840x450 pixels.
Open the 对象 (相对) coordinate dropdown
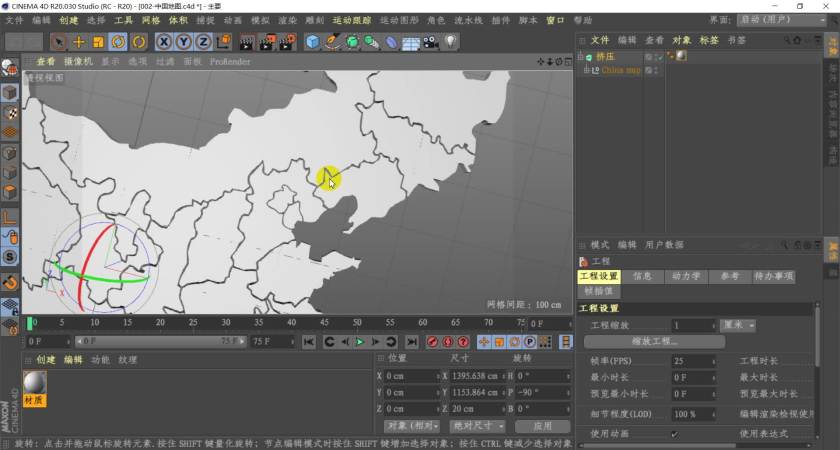pos(410,426)
